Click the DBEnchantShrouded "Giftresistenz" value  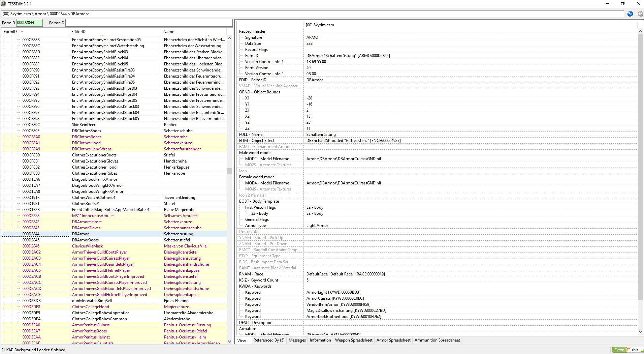pyautogui.click(x=353, y=141)
